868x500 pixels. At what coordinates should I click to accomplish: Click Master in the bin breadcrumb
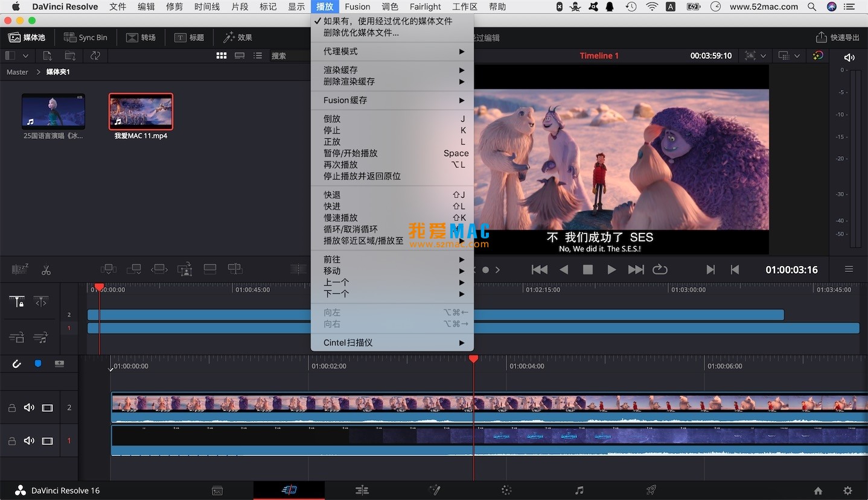tap(18, 72)
